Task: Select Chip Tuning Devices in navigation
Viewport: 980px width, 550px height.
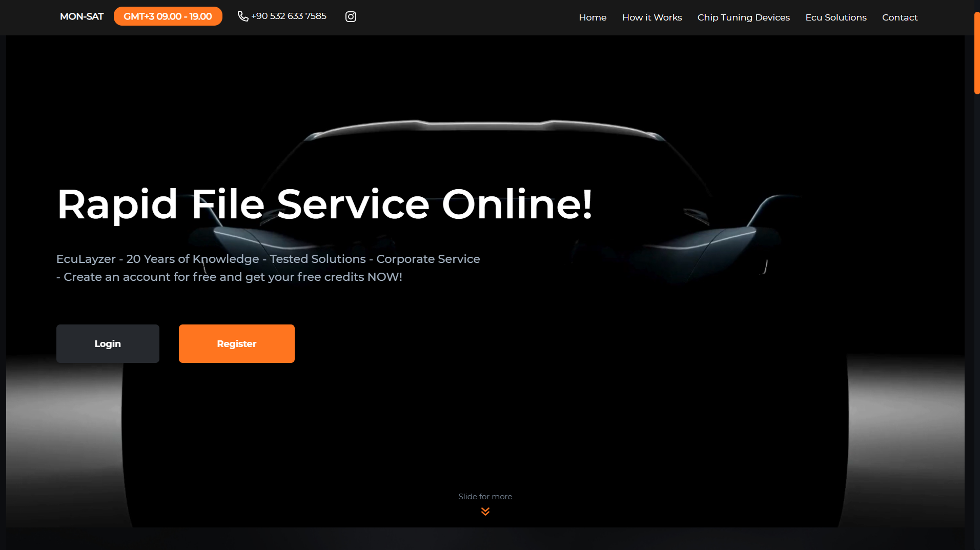Action: [x=743, y=17]
